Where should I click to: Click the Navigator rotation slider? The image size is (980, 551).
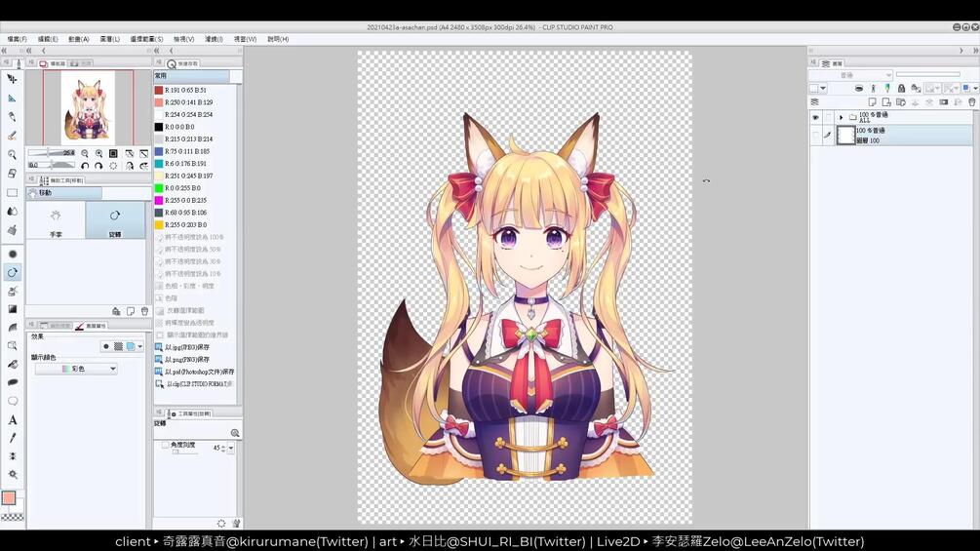click(x=52, y=166)
